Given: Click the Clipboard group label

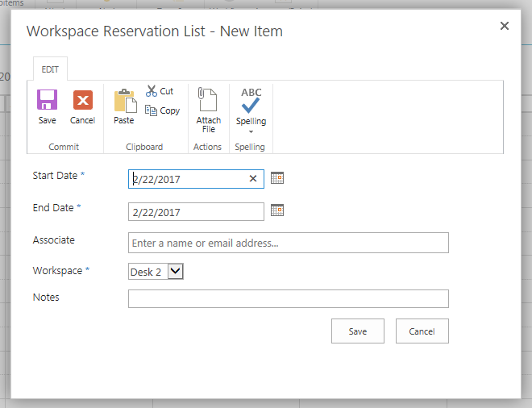Looking at the screenshot, I should (x=144, y=147).
